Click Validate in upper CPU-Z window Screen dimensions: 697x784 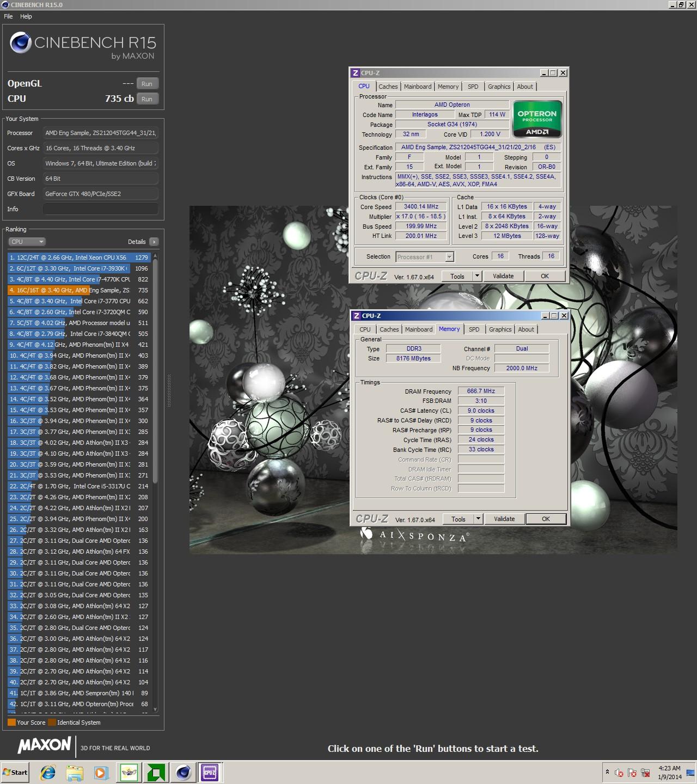pos(503,276)
